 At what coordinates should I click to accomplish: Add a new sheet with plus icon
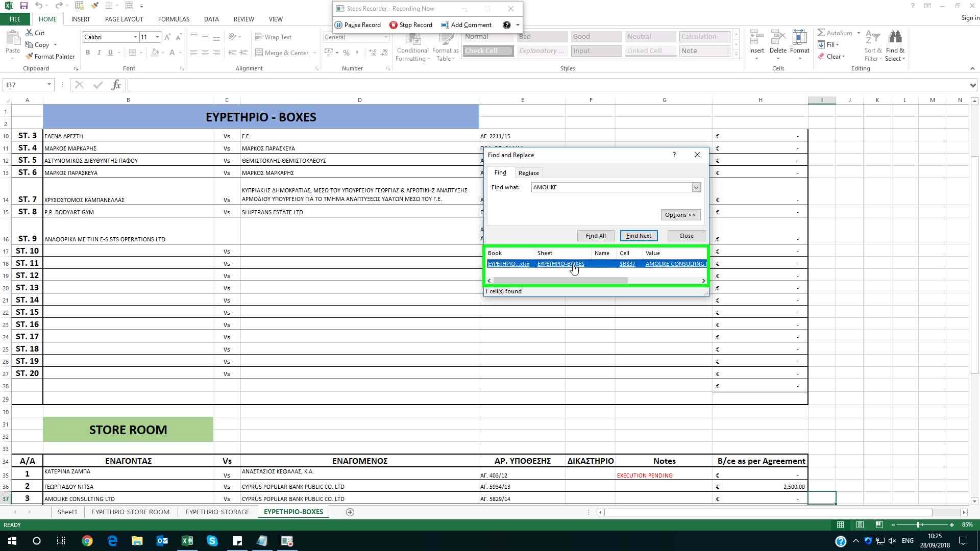(x=350, y=512)
